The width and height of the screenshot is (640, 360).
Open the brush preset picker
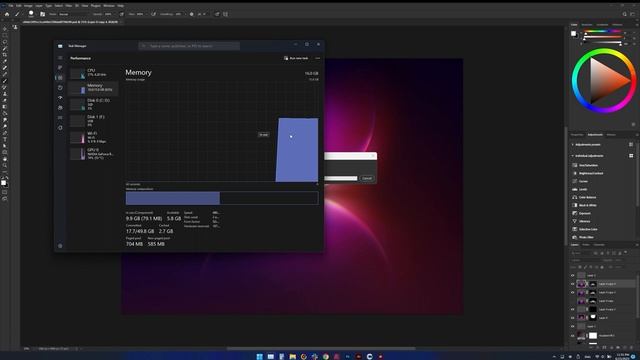31,14
